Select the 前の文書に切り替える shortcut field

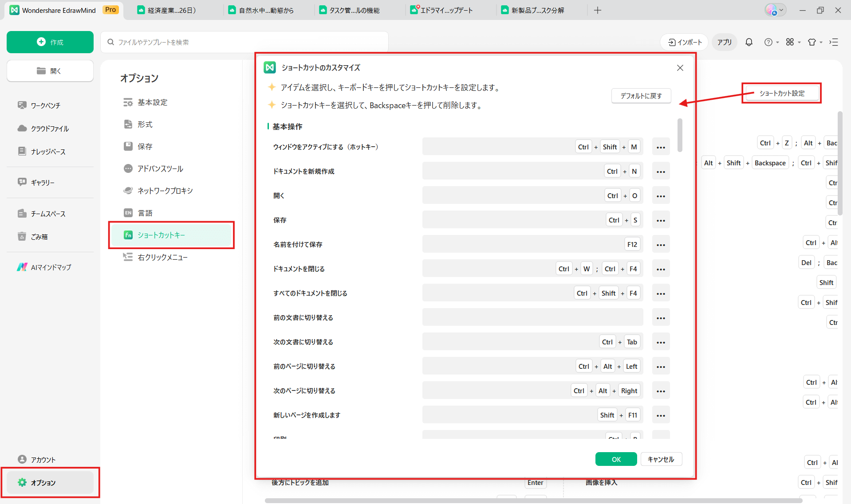[532, 317]
